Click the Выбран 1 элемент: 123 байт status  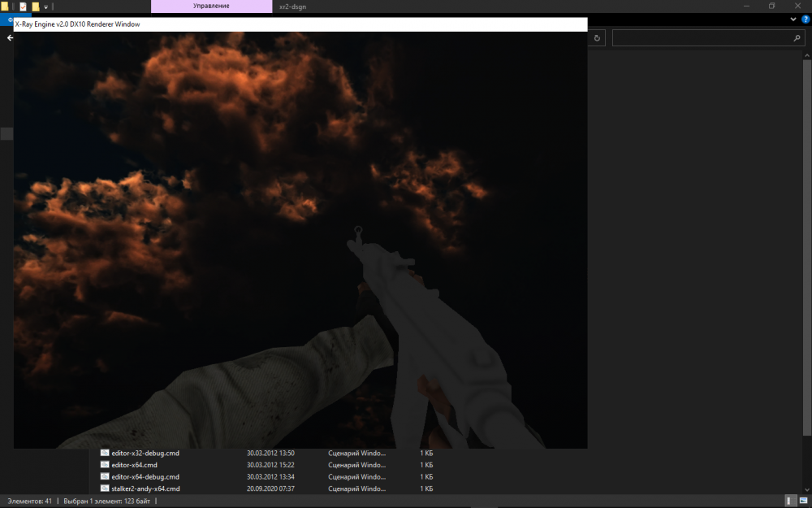107,501
